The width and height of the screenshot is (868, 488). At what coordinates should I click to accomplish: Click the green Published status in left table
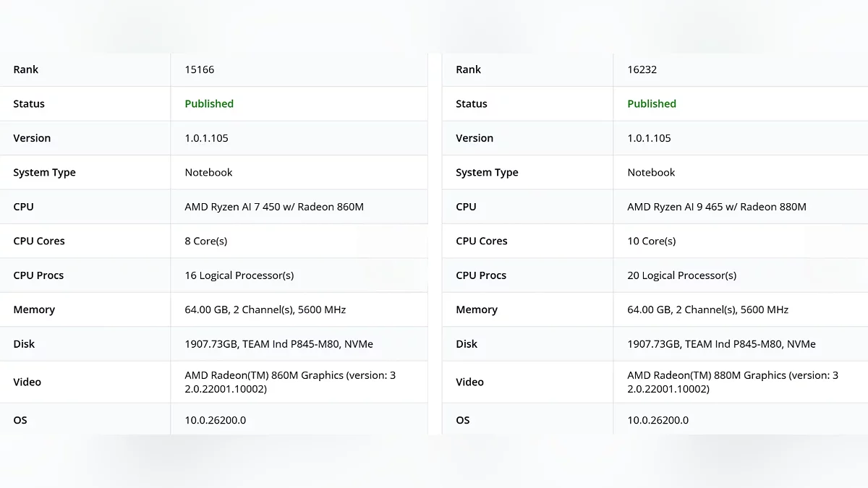click(x=209, y=103)
